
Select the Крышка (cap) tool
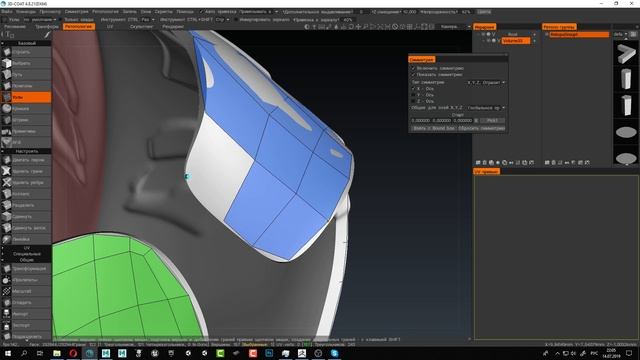(26, 109)
